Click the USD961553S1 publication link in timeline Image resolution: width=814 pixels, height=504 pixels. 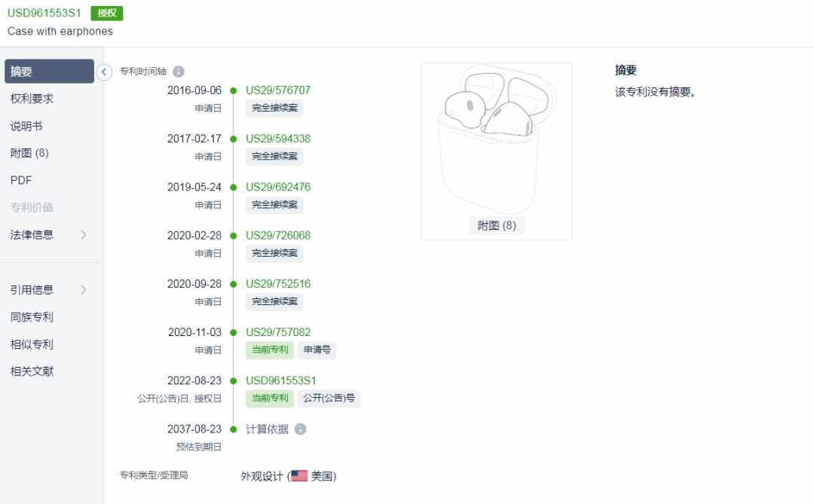[x=281, y=380]
